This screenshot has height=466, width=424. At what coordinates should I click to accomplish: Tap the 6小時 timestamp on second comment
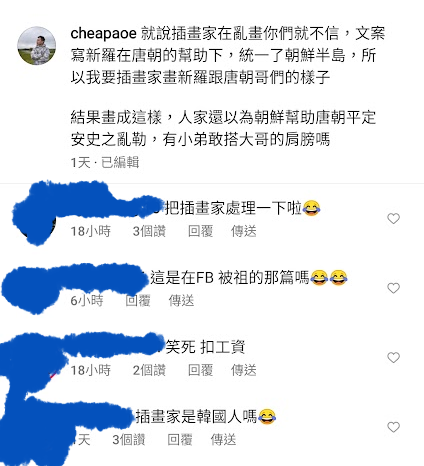pos(87,301)
